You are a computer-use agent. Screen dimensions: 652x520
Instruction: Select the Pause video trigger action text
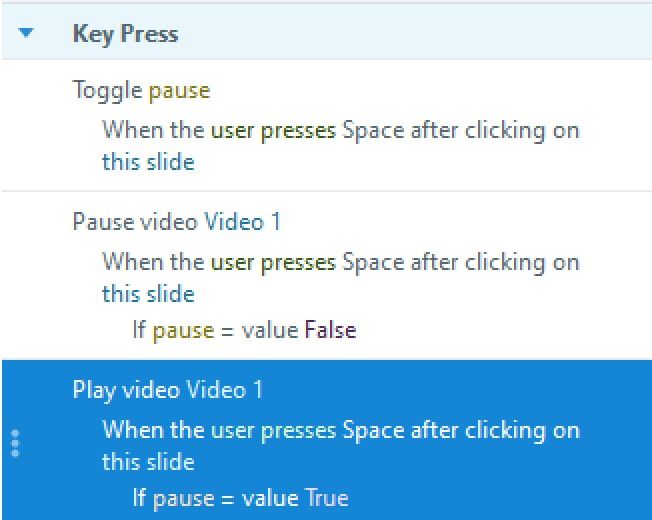[136, 221]
